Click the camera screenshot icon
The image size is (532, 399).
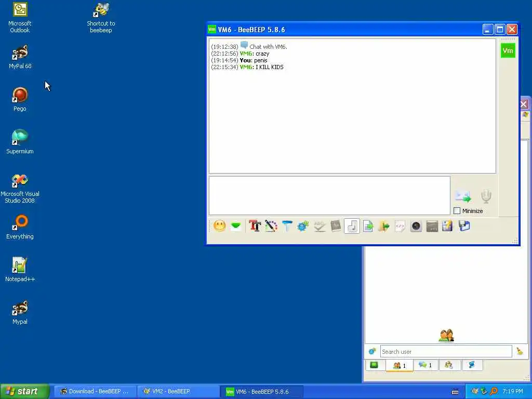tap(416, 226)
